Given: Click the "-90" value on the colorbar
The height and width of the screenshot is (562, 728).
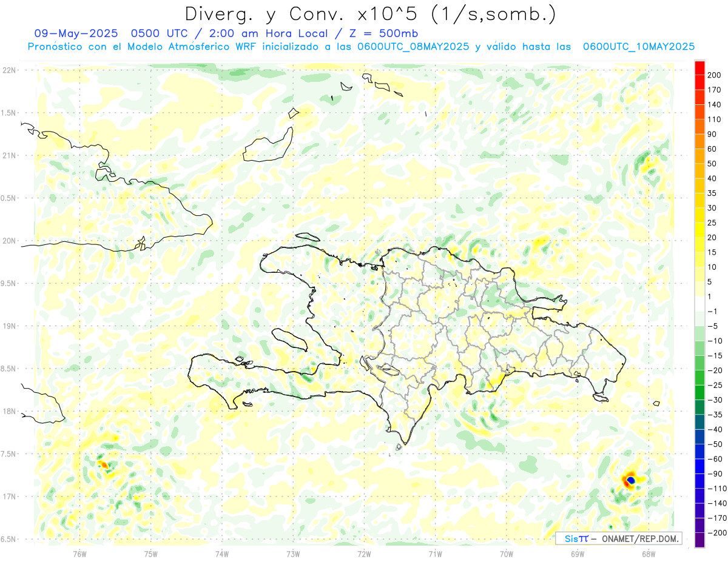Looking at the screenshot, I should (x=715, y=473).
